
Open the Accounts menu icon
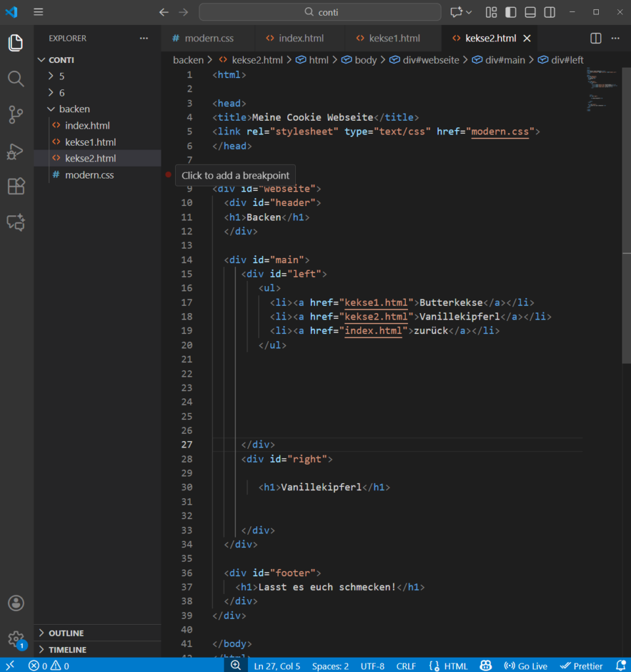16,603
